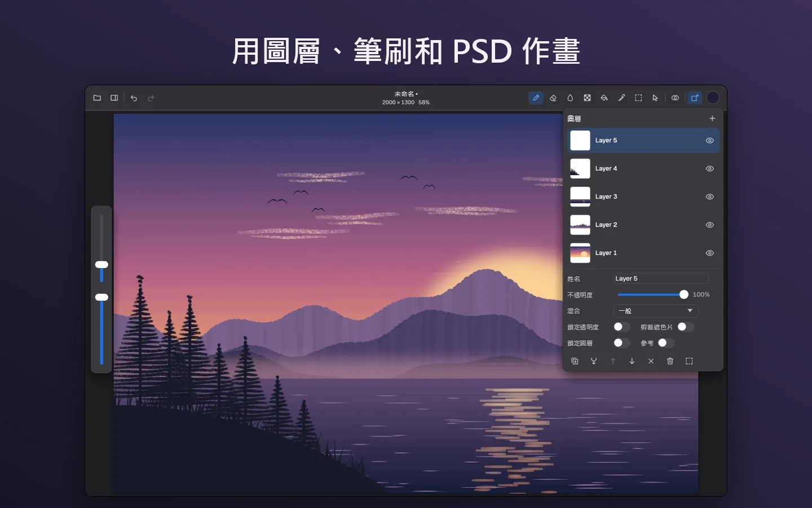Select the eraser tool
Viewport: 812px width, 508px height.
553,98
